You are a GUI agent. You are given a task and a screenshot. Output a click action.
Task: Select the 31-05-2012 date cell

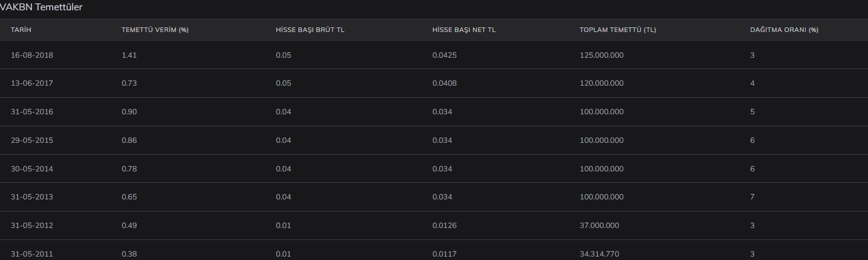point(32,226)
